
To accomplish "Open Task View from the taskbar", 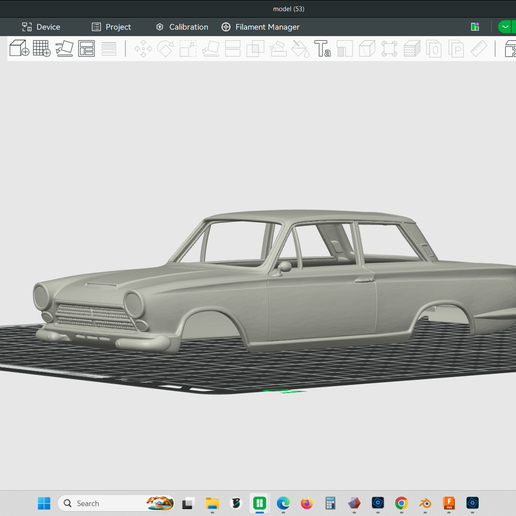I will click(x=187, y=503).
